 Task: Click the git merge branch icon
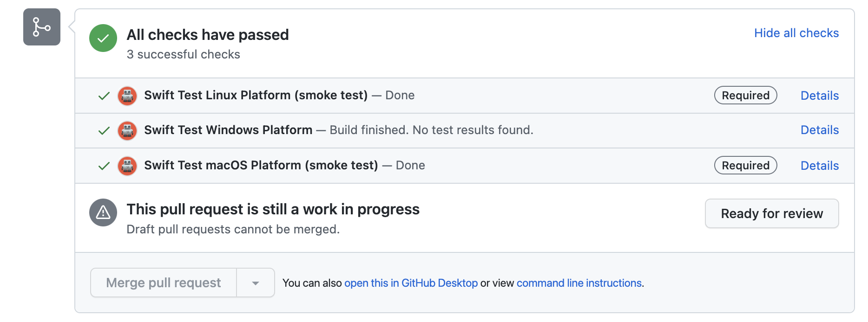point(42,27)
